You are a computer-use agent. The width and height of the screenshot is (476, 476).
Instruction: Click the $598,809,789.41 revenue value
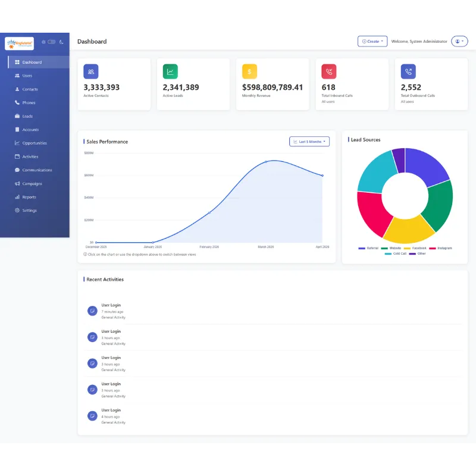[273, 87]
